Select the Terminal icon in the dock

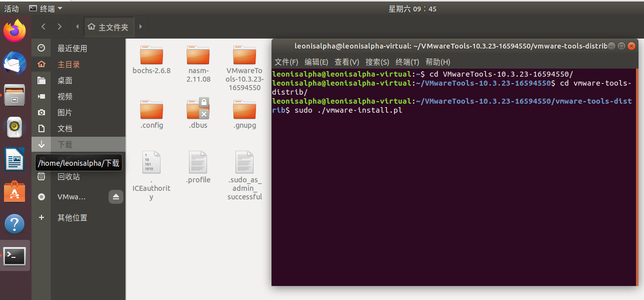pos(15,256)
